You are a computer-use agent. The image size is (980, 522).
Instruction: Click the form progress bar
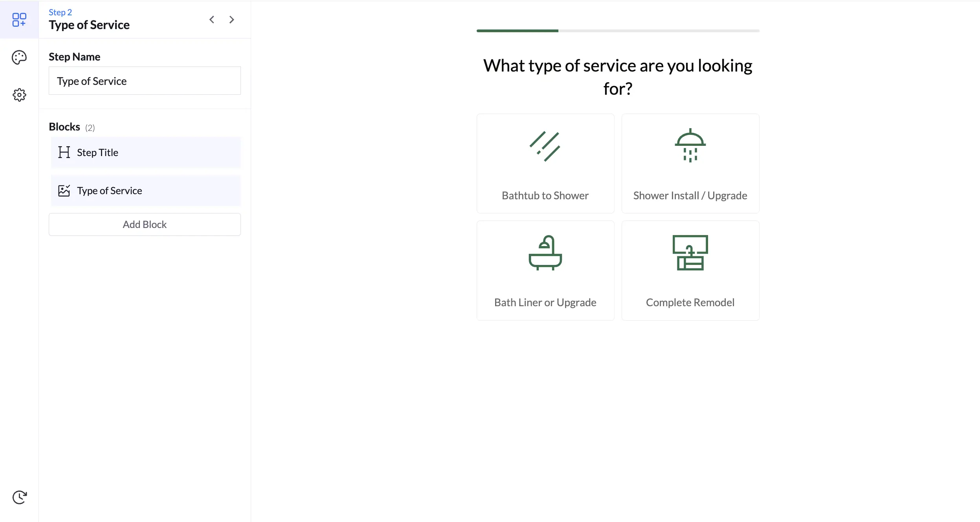pyautogui.click(x=618, y=31)
